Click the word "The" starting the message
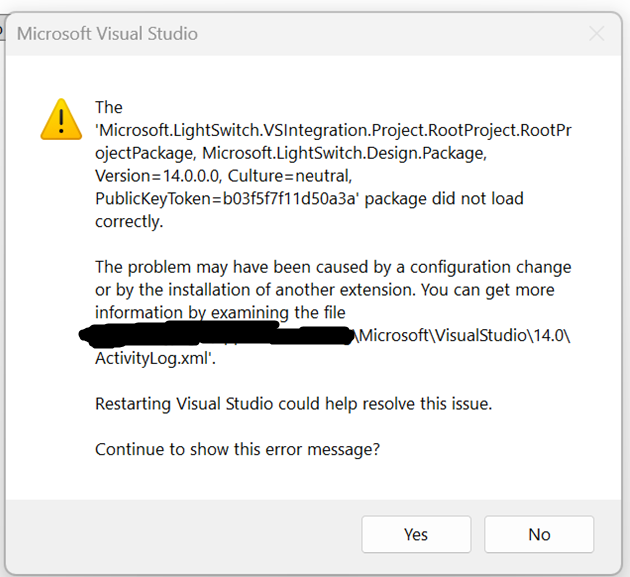 point(109,107)
